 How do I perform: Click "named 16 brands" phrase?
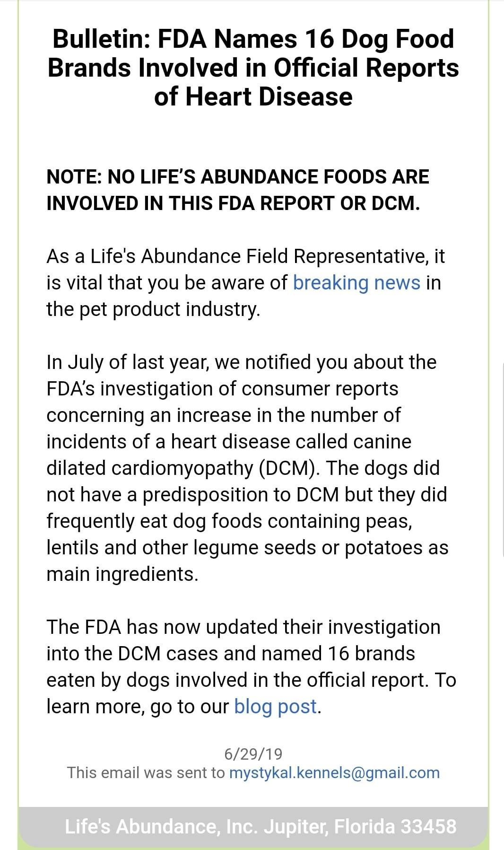point(338,654)
